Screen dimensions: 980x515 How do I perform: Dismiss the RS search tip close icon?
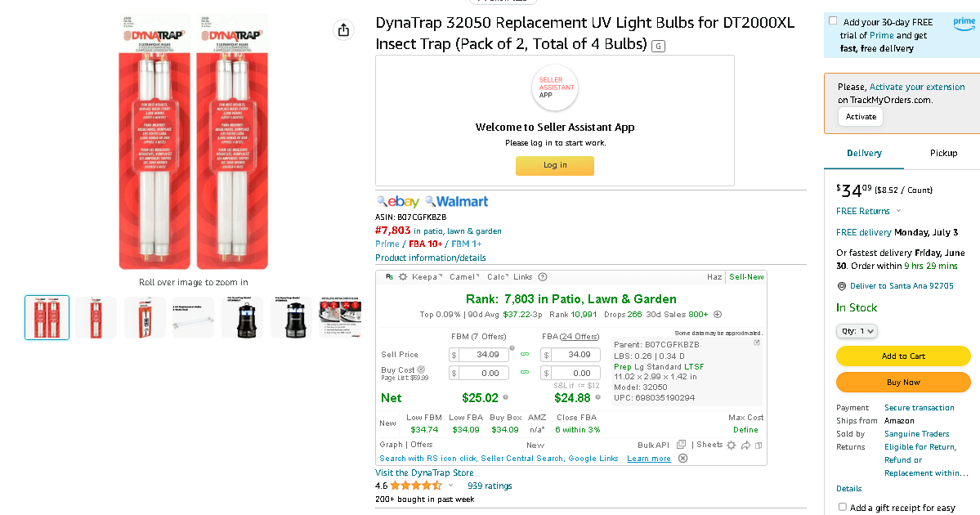[683, 458]
